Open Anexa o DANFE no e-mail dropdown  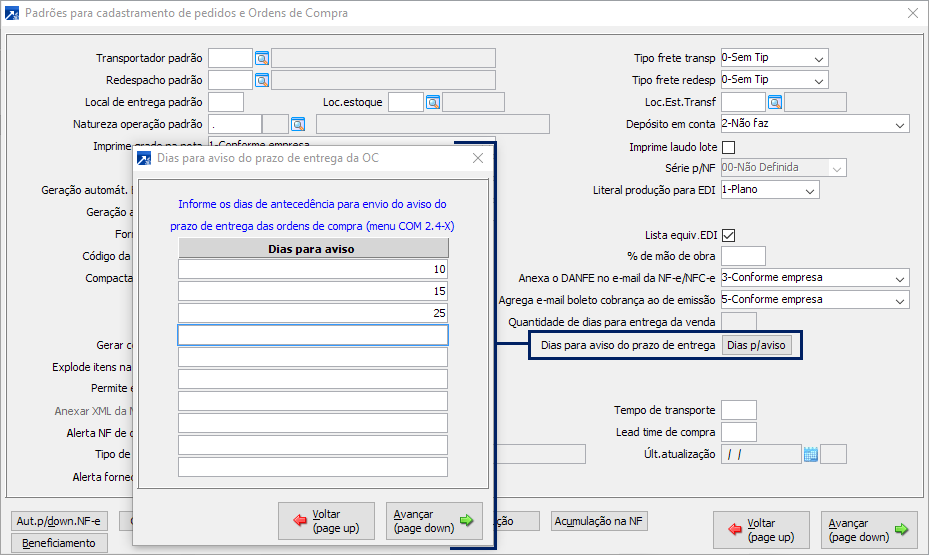899,278
